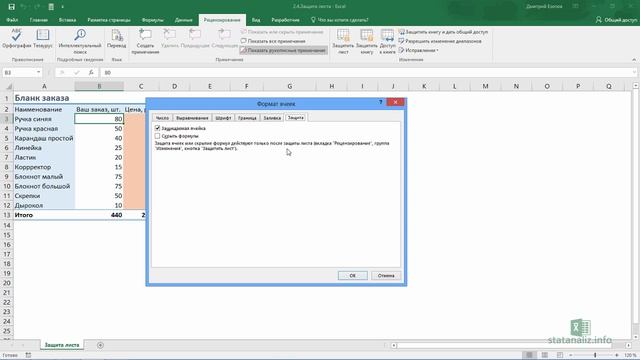640x360 pixels.
Task: Click Protect and Share Workbook button
Action: tap(443, 31)
